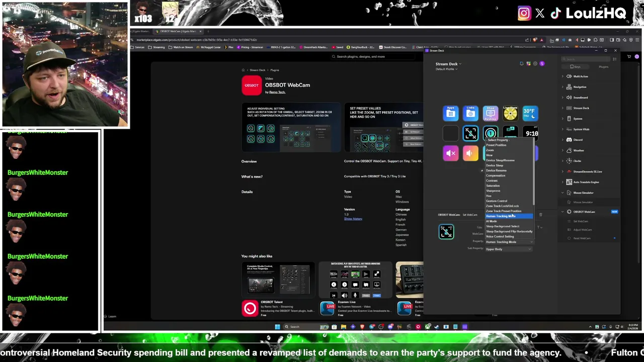This screenshot has width=644, height=362.
Task: Open Stream Deck notifications bell
Action: tap(521, 64)
